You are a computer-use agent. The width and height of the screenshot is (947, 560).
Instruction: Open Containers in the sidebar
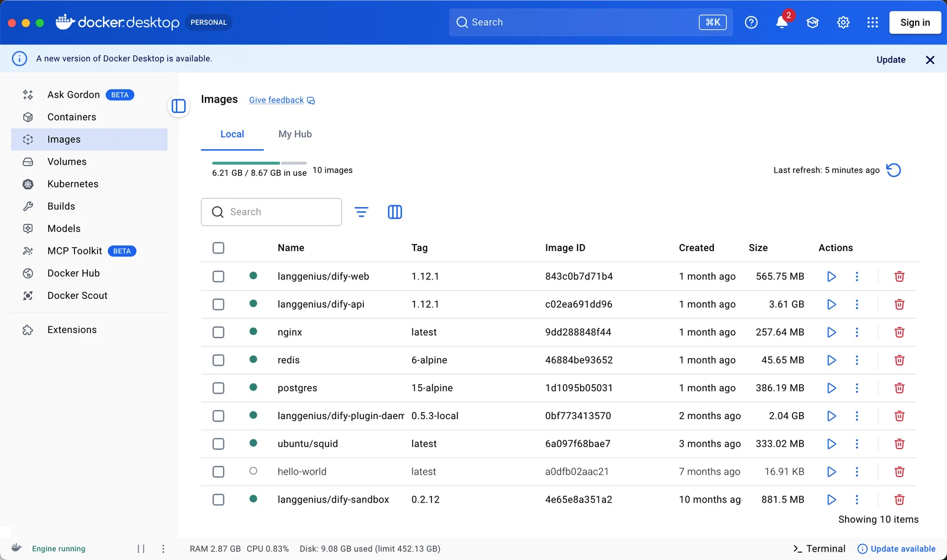pyautogui.click(x=89, y=117)
